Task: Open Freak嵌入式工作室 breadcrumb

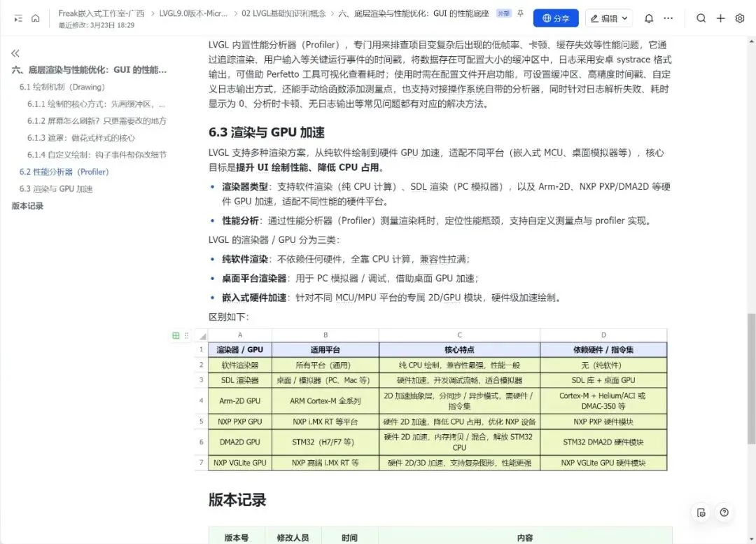Action: [101, 13]
